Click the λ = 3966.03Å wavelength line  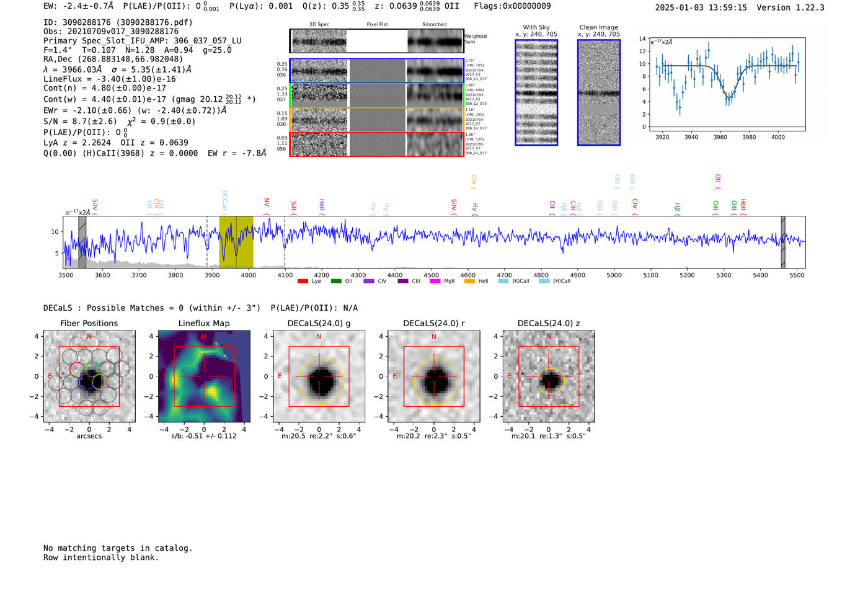click(x=118, y=69)
